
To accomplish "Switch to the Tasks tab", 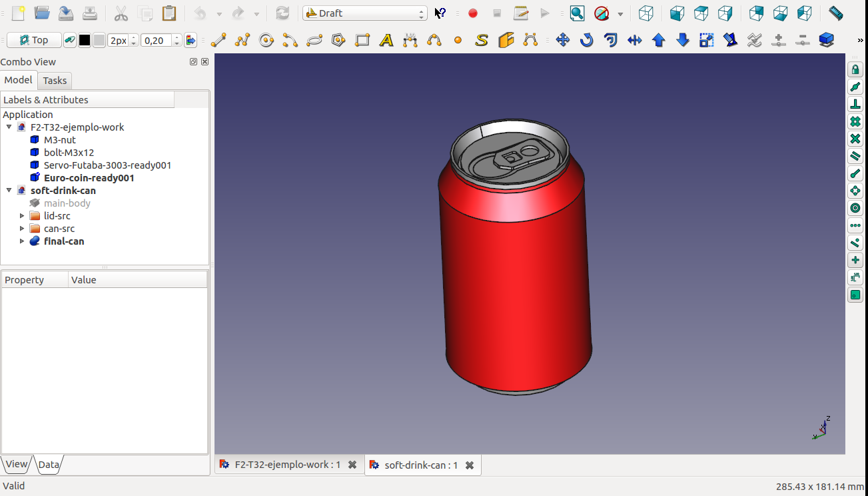I will [x=55, y=81].
